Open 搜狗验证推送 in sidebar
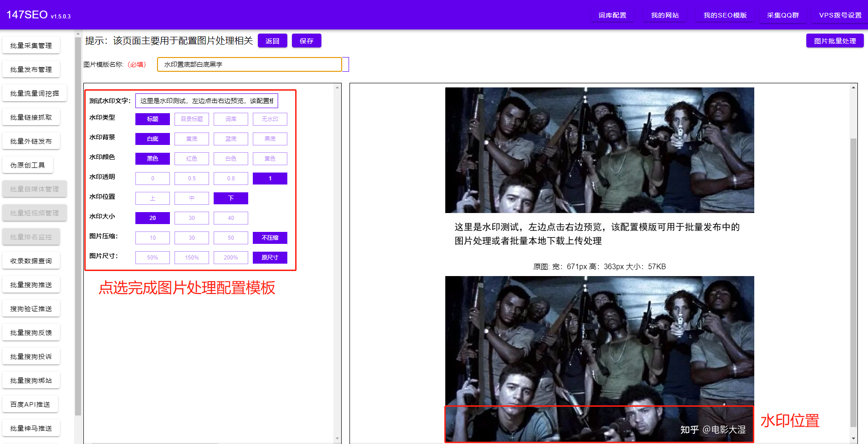This screenshot has height=444, width=868. [31, 309]
